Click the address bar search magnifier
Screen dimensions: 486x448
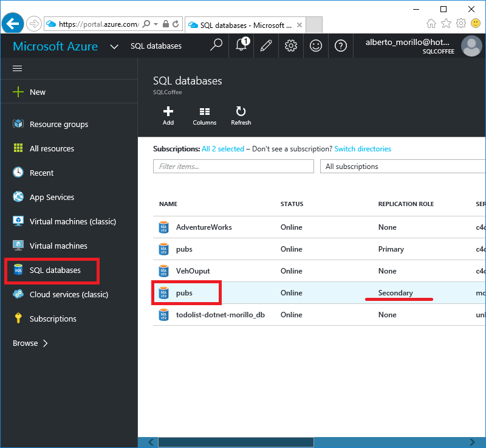tap(146, 24)
